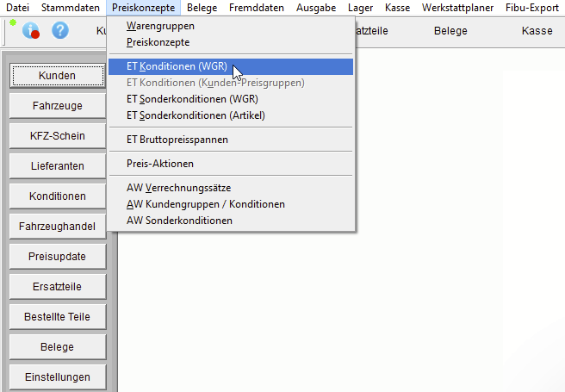Open the Belege menu in menu bar
This screenshot has height=392, width=565.
[x=202, y=8]
